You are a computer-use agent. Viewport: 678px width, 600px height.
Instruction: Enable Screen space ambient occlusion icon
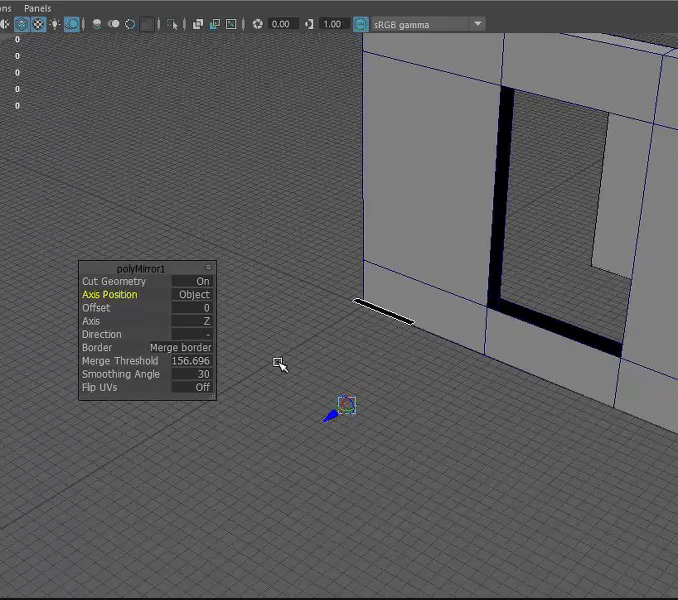click(x=97, y=24)
